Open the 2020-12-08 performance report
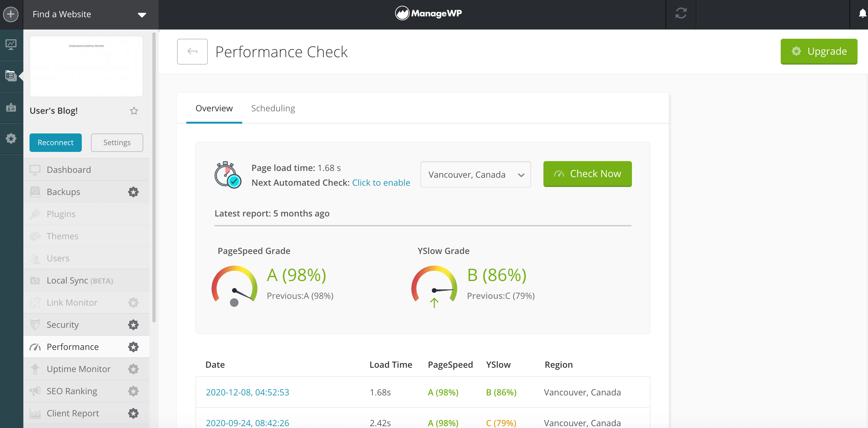The height and width of the screenshot is (428, 868). 247,392
